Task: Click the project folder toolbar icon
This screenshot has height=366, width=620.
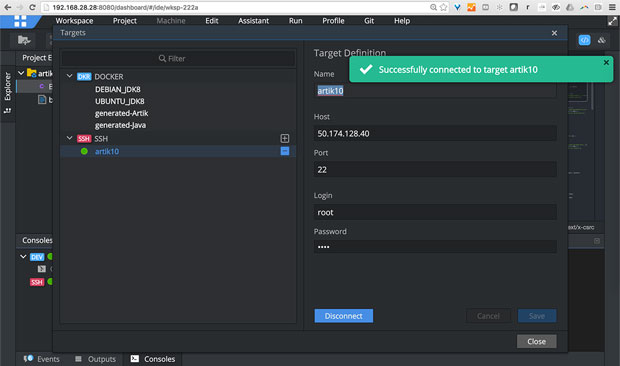Action: coord(24,40)
